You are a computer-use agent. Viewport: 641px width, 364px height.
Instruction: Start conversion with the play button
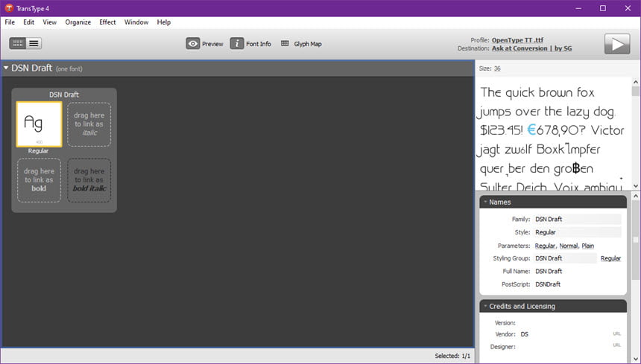pyautogui.click(x=617, y=44)
